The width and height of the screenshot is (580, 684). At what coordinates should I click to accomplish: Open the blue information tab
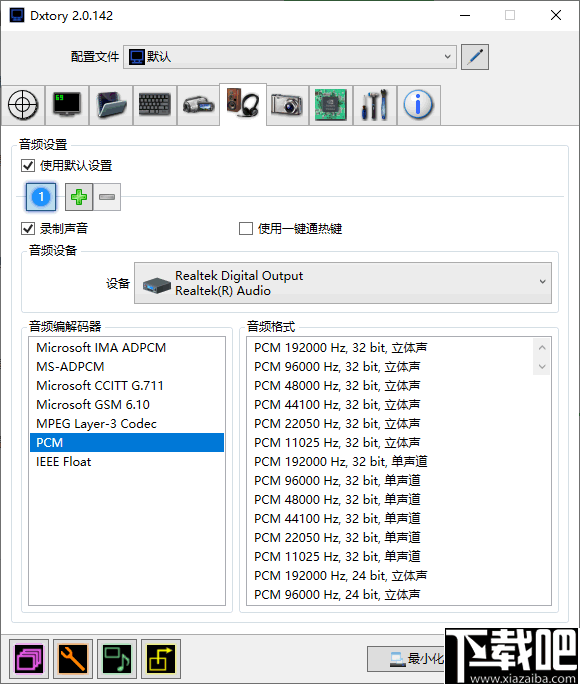[x=419, y=105]
